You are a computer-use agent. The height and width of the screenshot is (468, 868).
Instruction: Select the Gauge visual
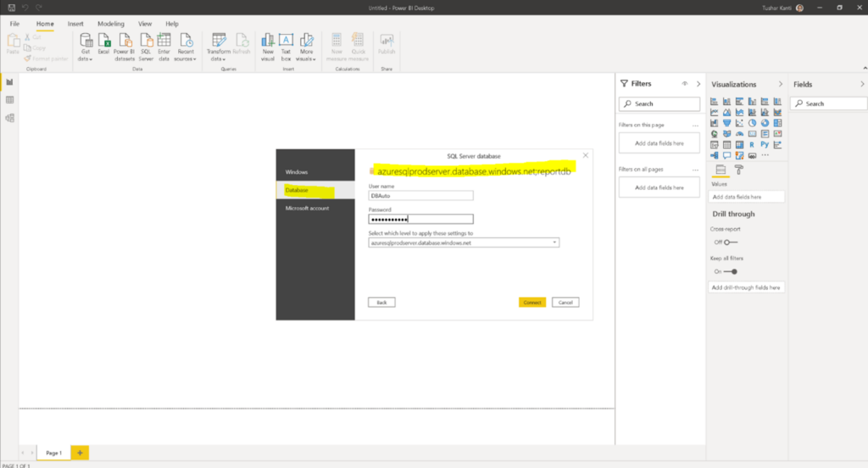coord(739,133)
